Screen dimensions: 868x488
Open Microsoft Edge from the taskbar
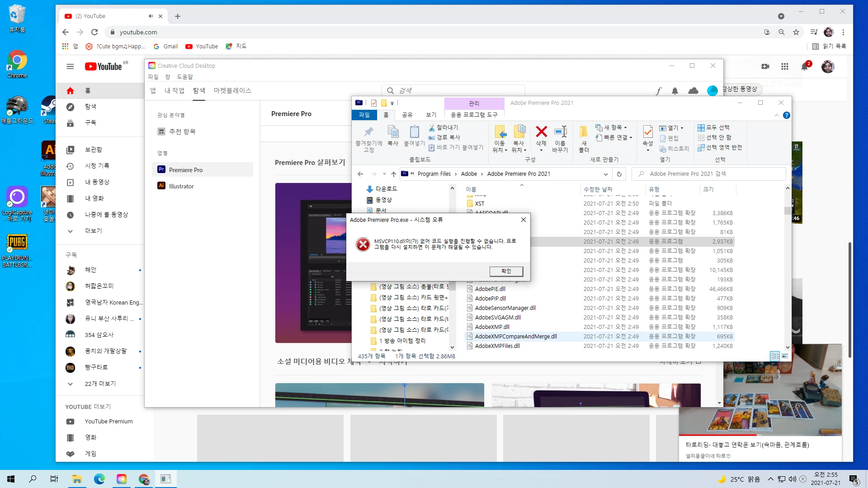(x=99, y=479)
